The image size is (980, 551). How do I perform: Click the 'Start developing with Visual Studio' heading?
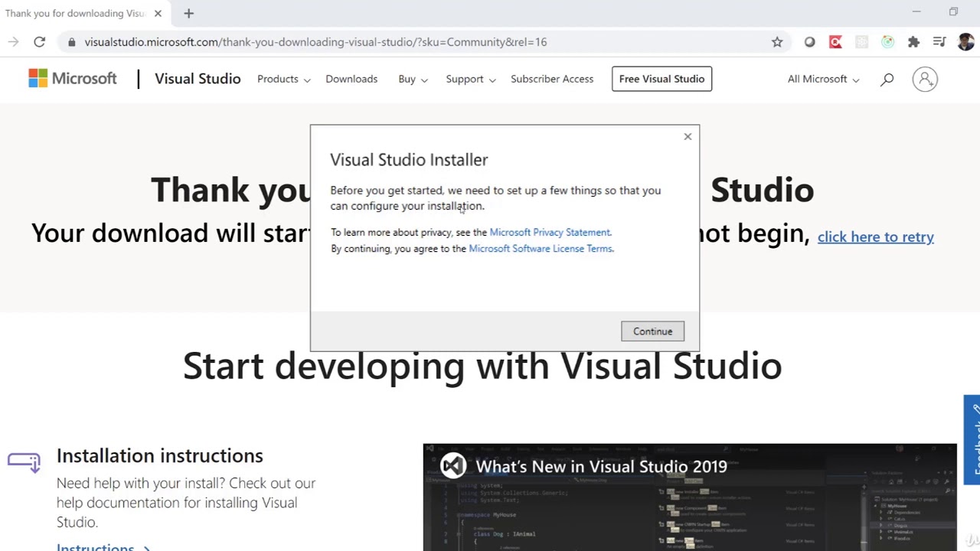pos(482,366)
